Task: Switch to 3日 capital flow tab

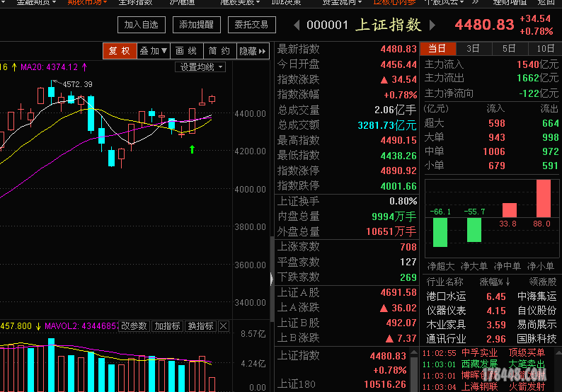Action: [x=474, y=48]
